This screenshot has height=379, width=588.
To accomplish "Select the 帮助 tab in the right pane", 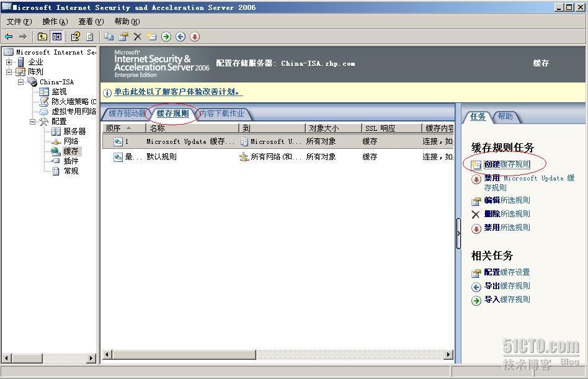I will point(505,117).
